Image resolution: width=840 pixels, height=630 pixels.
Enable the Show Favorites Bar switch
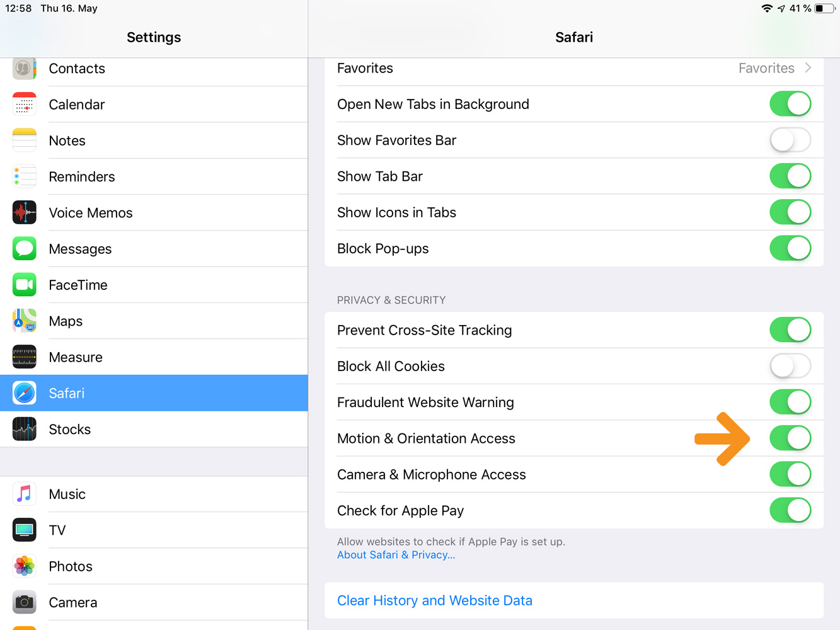point(790,140)
